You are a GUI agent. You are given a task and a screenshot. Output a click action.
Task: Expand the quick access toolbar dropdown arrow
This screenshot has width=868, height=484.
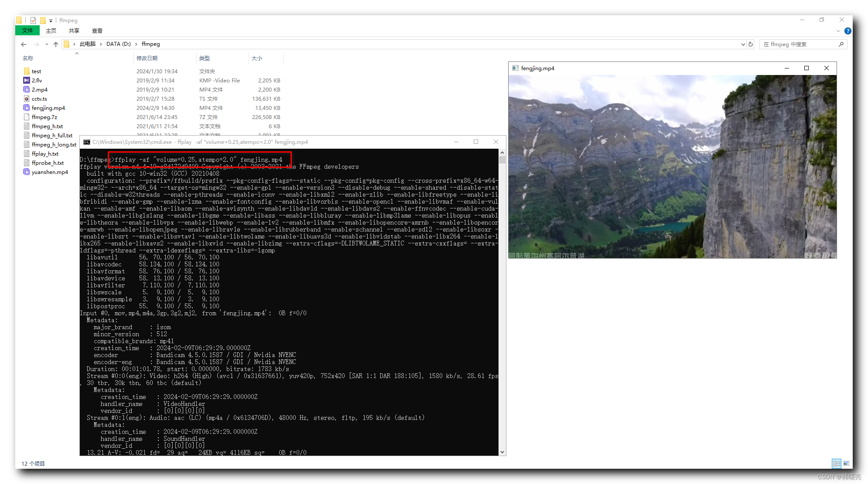pyautogui.click(x=50, y=20)
